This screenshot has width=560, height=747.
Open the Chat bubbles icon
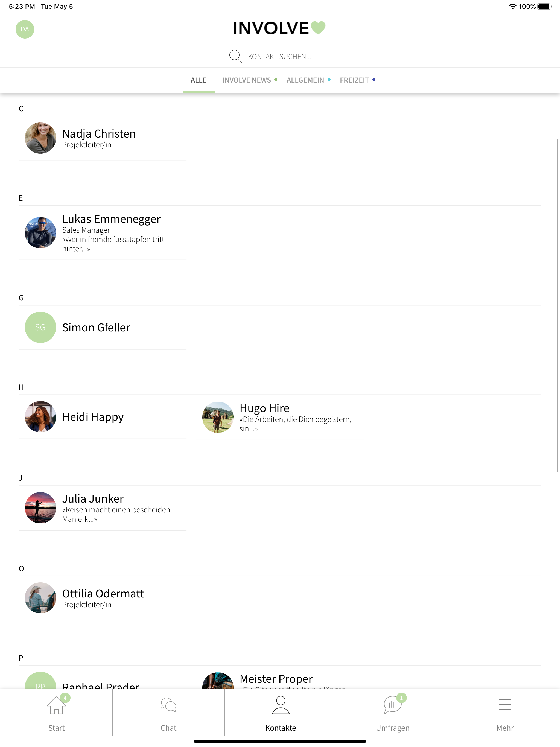pos(168,706)
